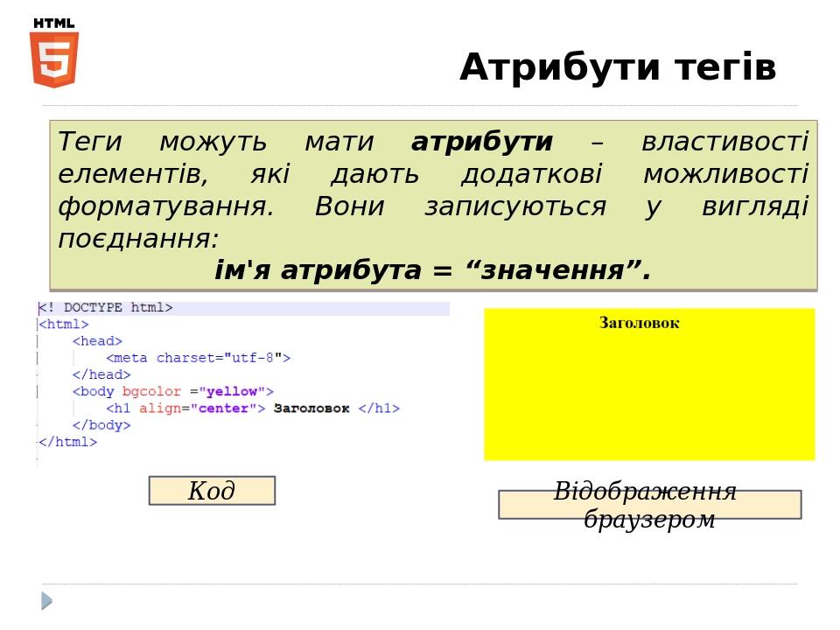Click the 'Відображення браузером' label box
This screenshot has height=630, width=840.
[650, 505]
